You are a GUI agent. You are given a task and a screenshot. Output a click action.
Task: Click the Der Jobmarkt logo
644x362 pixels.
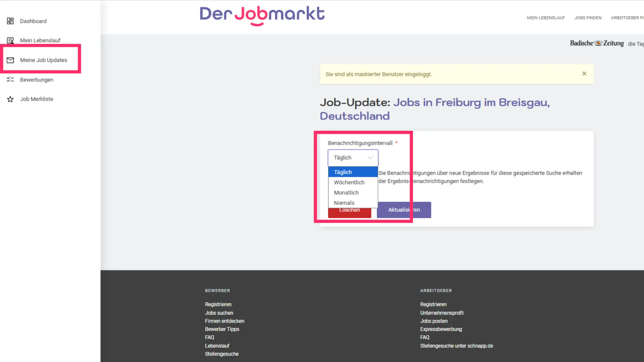tap(262, 16)
